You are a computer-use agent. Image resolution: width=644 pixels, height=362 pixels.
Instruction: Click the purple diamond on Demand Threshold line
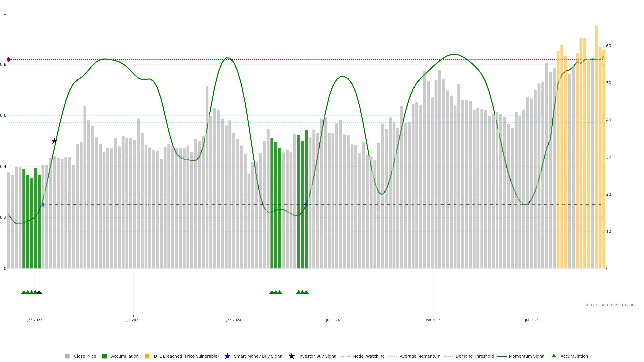pos(9,59)
